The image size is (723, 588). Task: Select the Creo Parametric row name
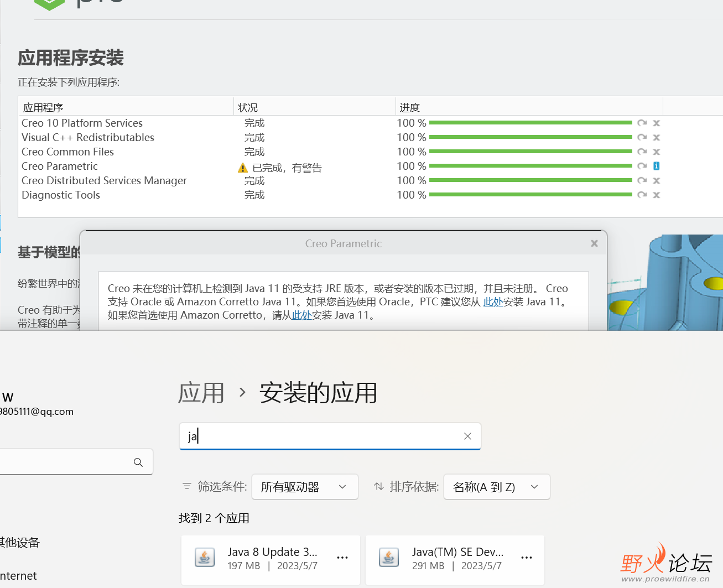point(60,166)
